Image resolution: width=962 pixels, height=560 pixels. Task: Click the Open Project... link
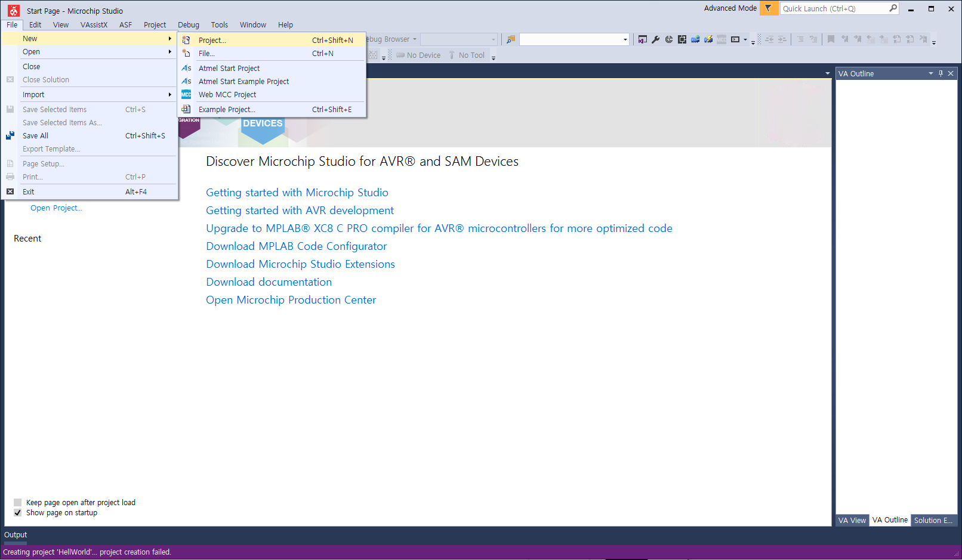(56, 208)
